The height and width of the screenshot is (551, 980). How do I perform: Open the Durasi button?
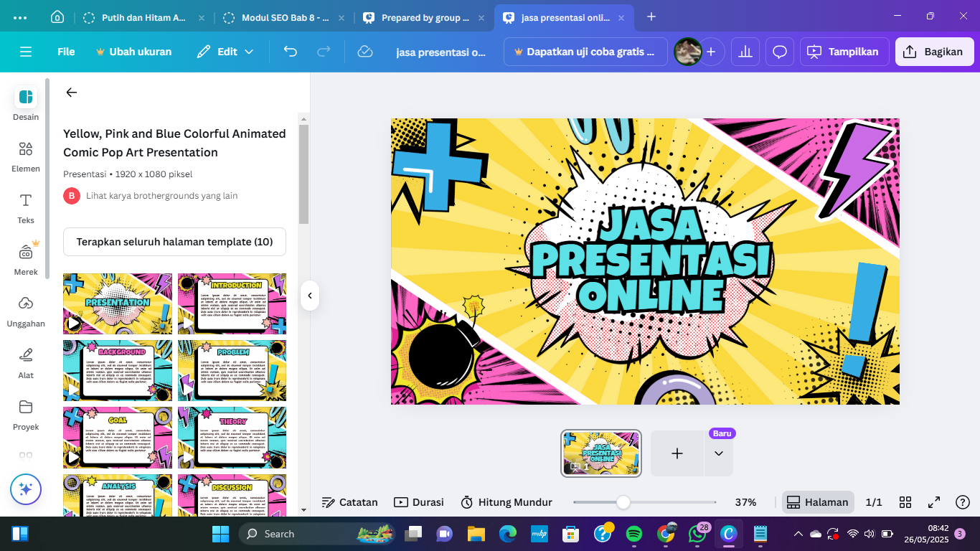tap(419, 502)
